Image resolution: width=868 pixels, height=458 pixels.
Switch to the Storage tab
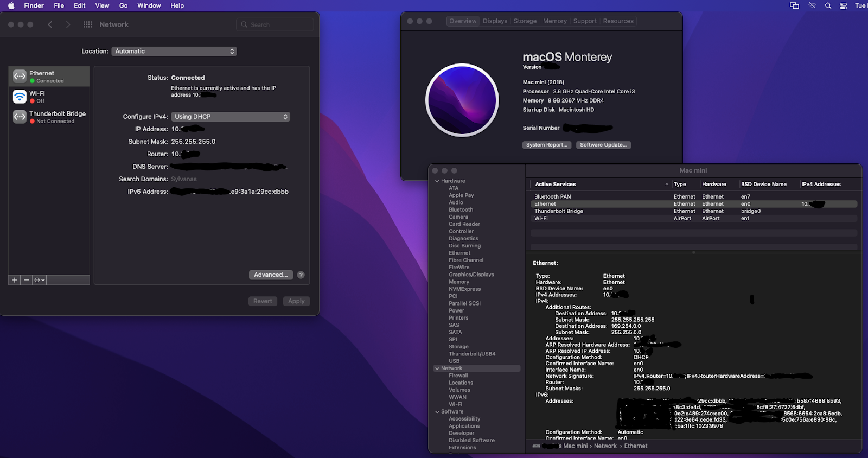point(525,21)
